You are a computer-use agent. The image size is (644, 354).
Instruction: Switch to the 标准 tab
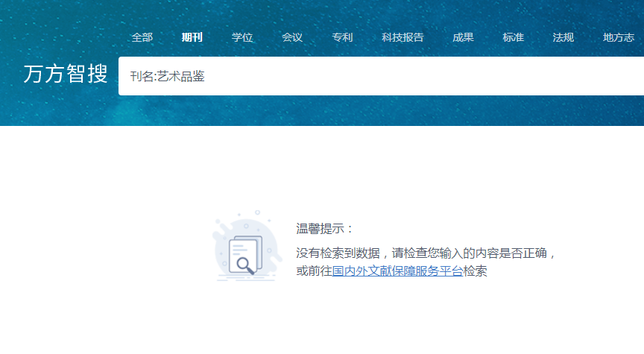click(513, 37)
